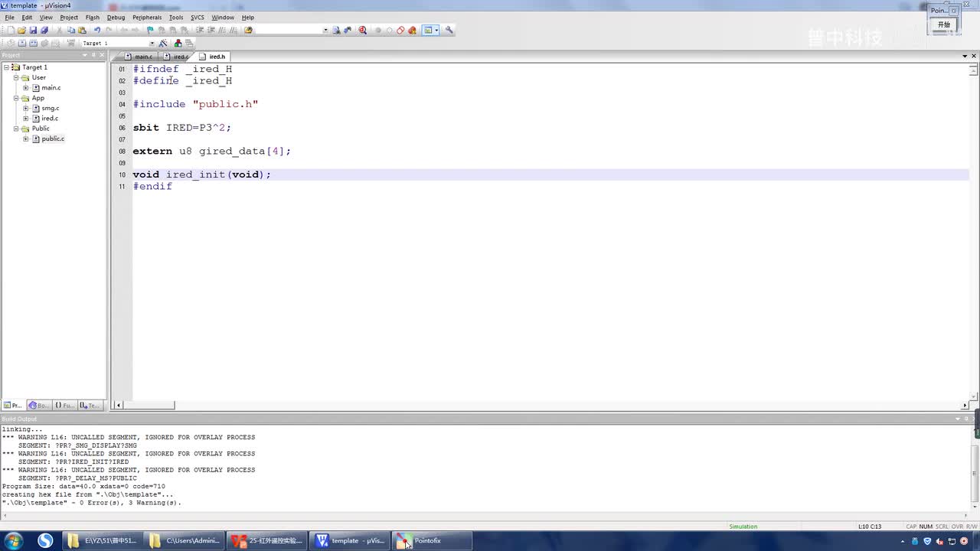Download code to flash with the LOAD icon
Viewport: 980px width, 551px height.
tap(70, 43)
